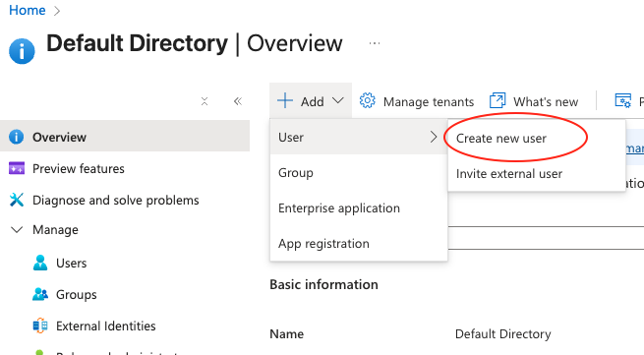Choose Group from Add menu
Screen dimensions: 644x355
point(359,172)
